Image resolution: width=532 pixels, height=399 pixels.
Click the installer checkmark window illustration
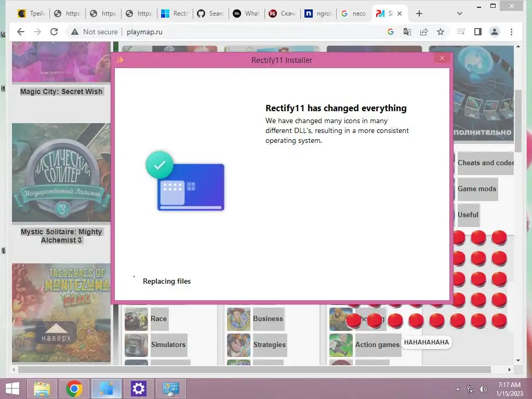[x=185, y=181]
